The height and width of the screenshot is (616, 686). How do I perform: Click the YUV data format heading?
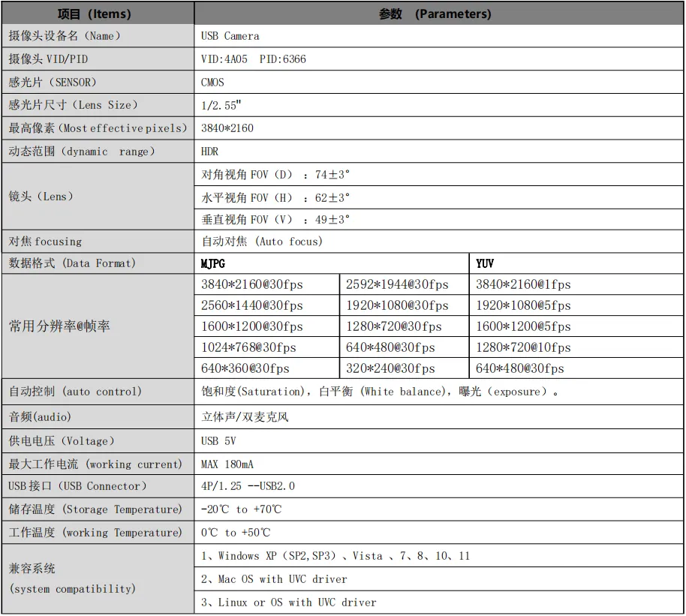point(485,263)
